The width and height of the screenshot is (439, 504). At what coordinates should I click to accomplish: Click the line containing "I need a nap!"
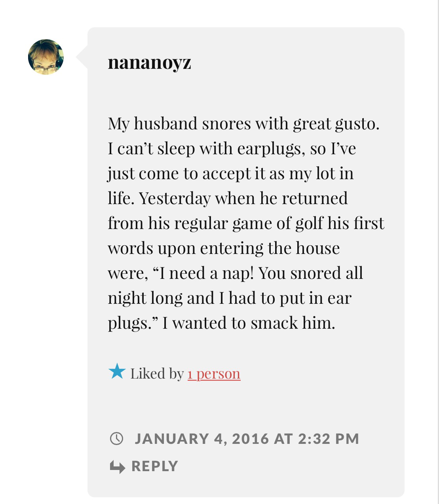click(x=235, y=273)
